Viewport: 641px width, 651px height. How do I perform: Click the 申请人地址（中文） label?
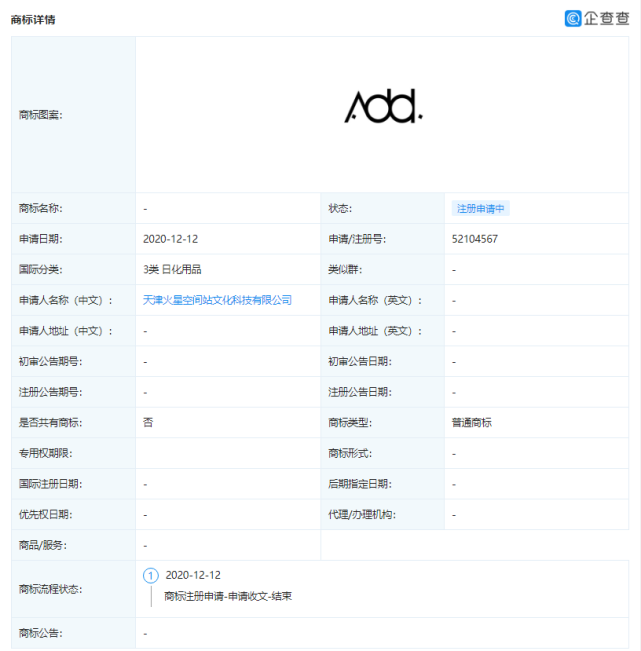[x=66, y=331]
